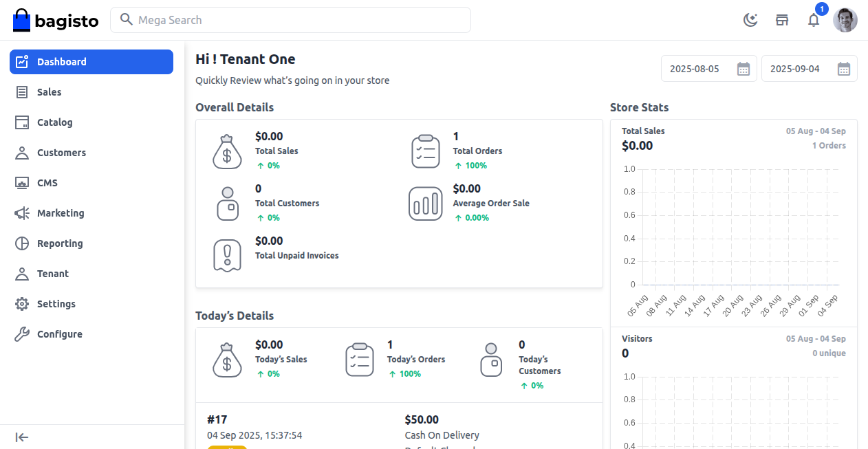Select the Marketing megaphone icon
The height and width of the screenshot is (449, 868).
(21, 213)
